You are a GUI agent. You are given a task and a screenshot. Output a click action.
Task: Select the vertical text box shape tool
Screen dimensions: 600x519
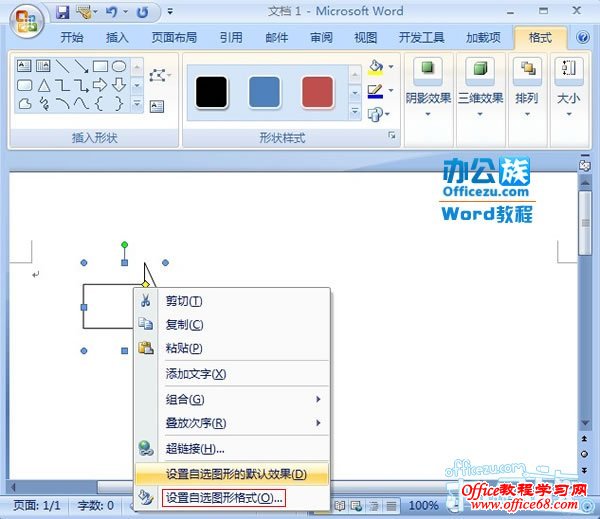click(43, 66)
